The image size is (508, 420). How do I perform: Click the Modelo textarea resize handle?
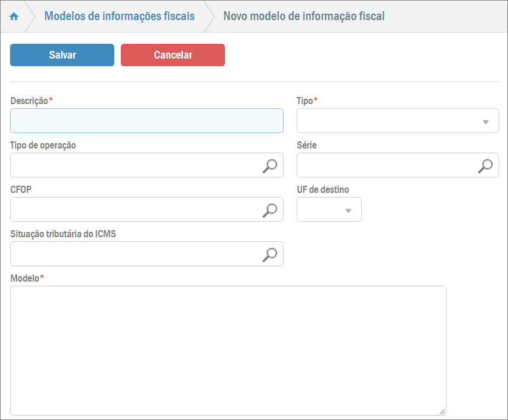[442, 412]
